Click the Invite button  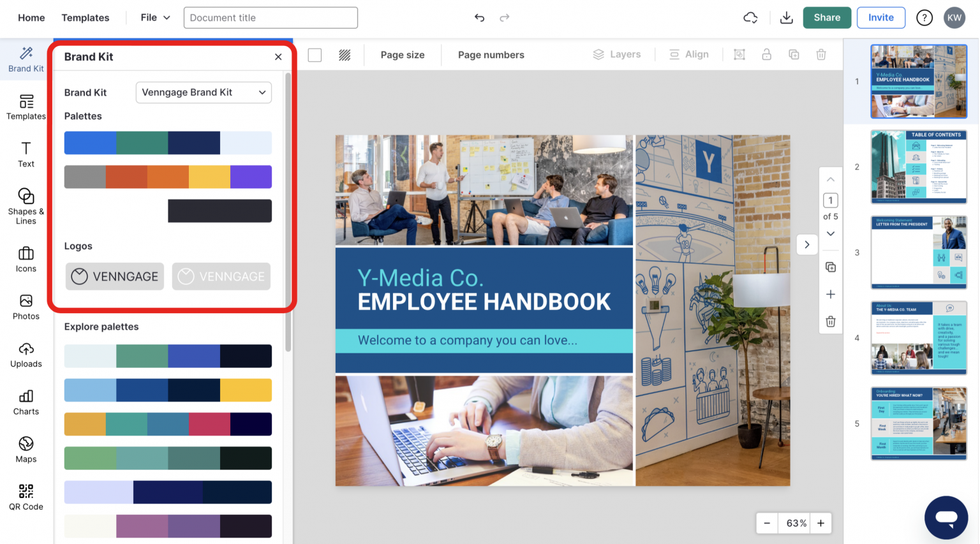pyautogui.click(x=880, y=17)
